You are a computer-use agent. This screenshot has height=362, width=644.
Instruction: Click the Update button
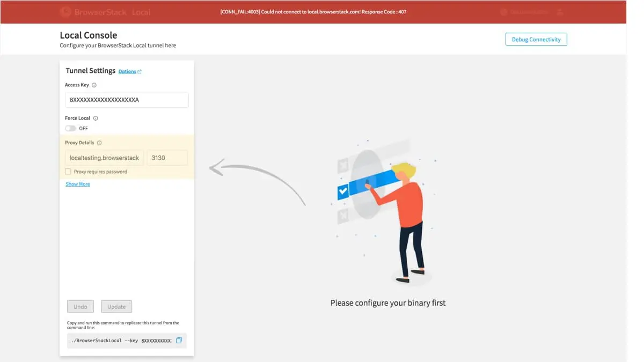pyautogui.click(x=116, y=307)
